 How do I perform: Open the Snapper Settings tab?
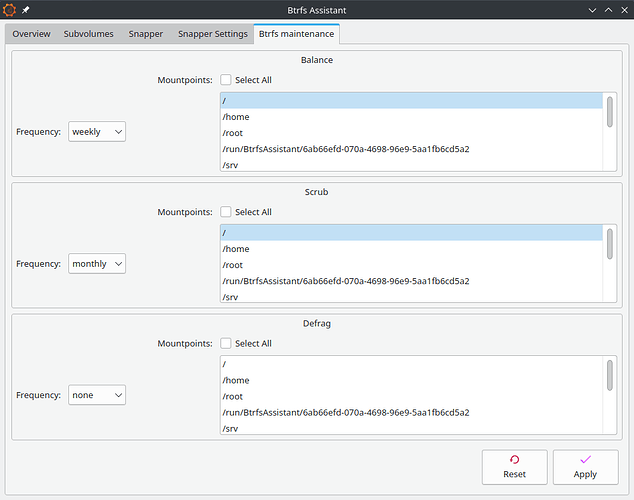click(x=213, y=34)
